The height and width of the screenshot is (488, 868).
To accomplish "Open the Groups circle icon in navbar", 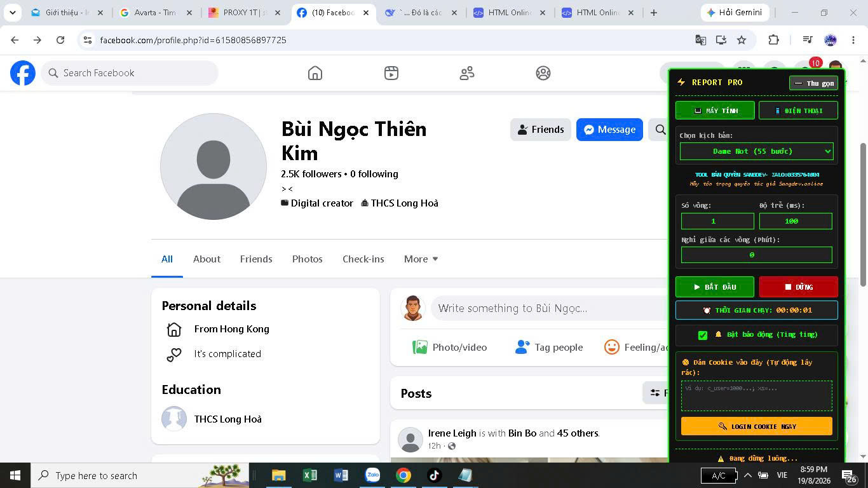I will coord(543,73).
